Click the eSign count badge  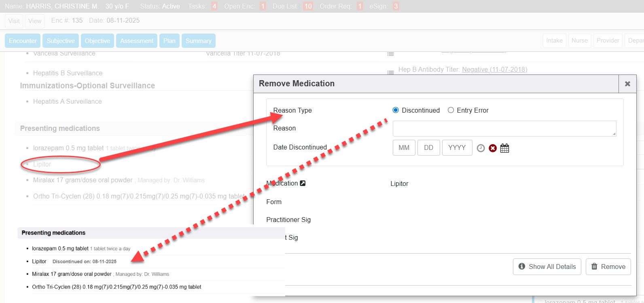(x=396, y=6)
